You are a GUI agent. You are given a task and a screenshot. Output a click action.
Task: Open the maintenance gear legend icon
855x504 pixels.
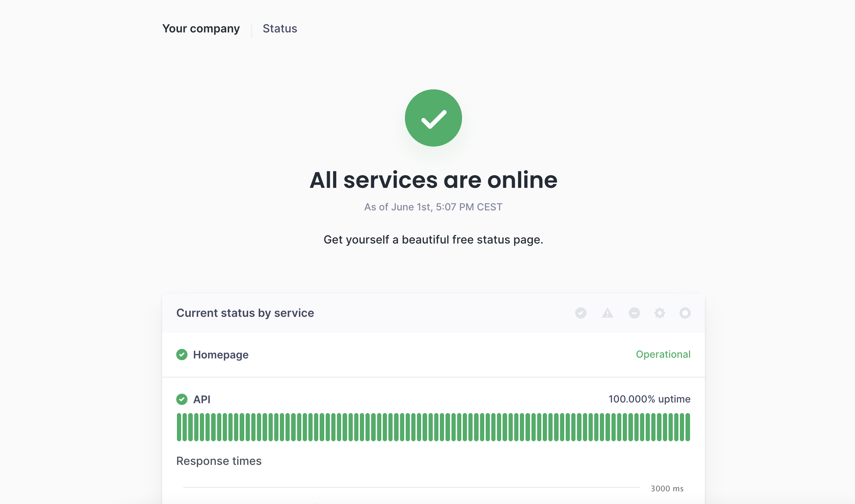click(x=659, y=313)
